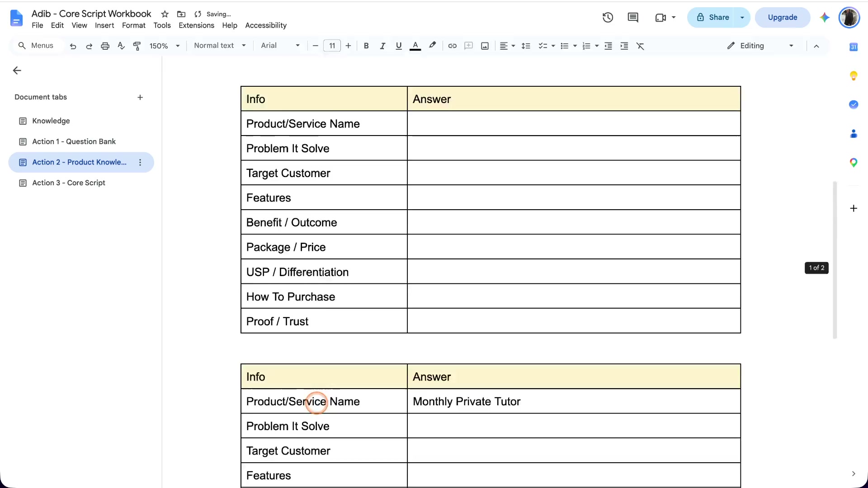Open the bulleted list options arrow
The image size is (868, 488).
coord(575,46)
